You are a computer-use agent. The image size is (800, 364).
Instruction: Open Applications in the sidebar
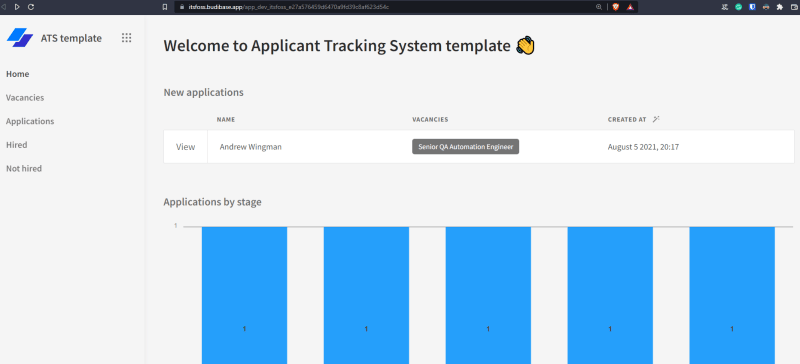point(30,122)
